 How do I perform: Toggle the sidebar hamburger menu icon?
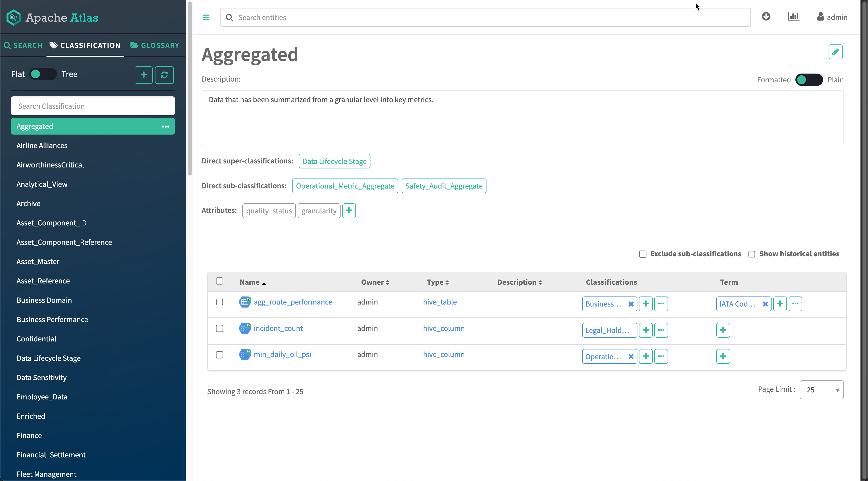tap(206, 18)
